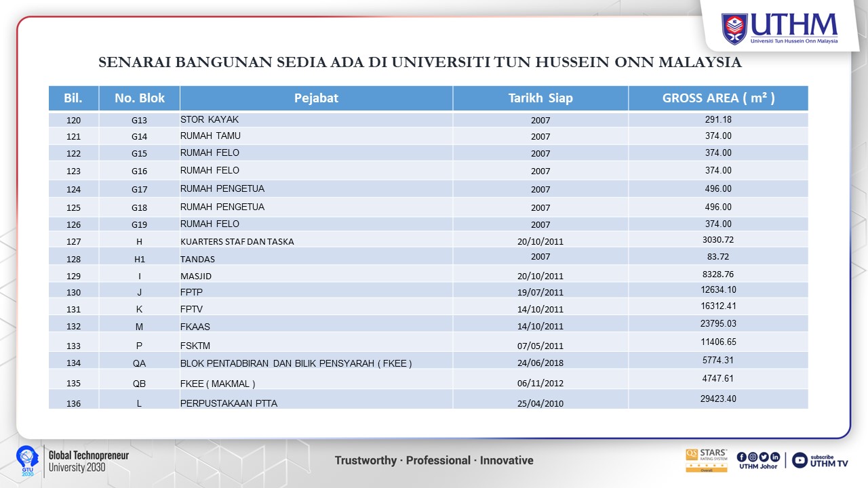Image resolution: width=868 pixels, height=488 pixels.
Task: Click the UTHM crest logo
Action: 734,28
